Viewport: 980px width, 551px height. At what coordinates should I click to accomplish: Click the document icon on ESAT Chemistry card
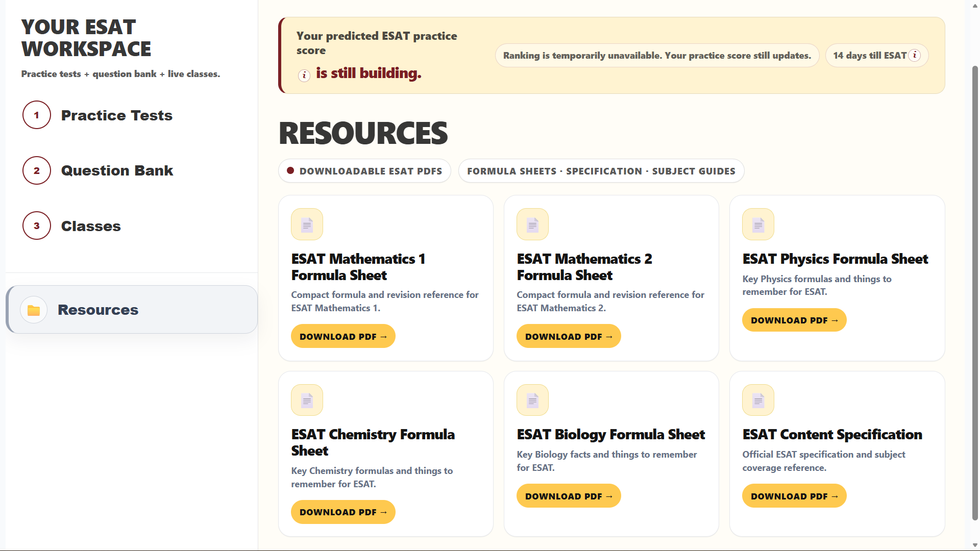(307, 400)
